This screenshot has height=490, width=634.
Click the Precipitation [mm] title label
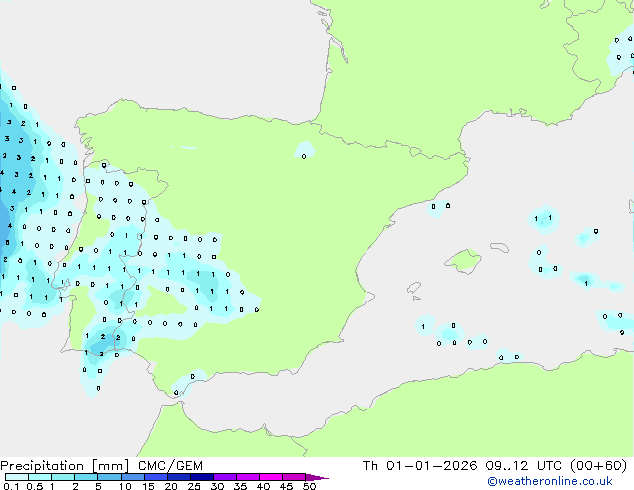(60, 465)
